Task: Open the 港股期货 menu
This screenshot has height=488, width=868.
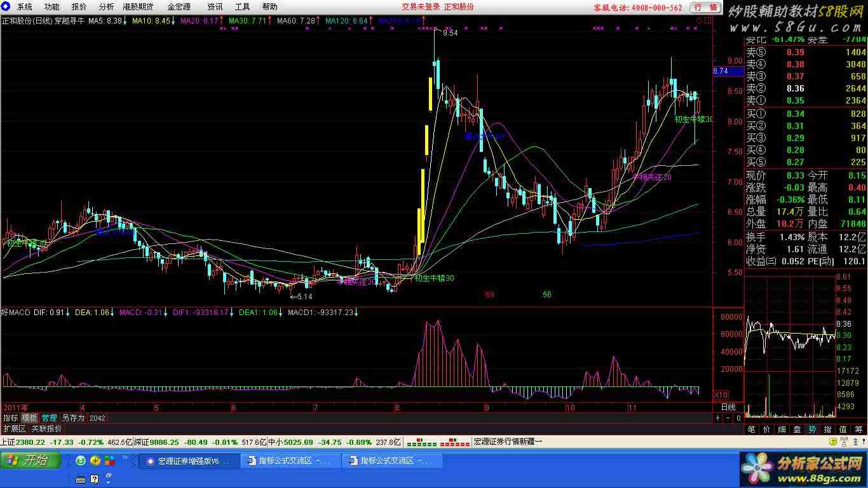Action: coord(138,7)
